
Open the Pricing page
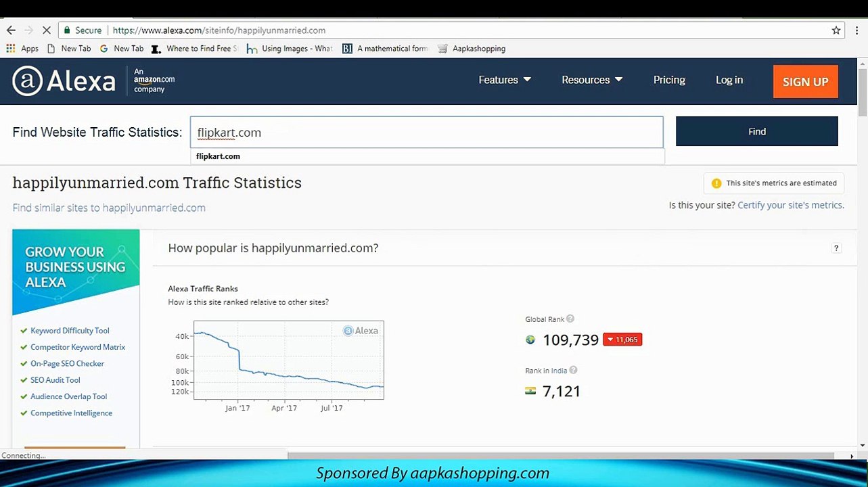tap(669, 80)
